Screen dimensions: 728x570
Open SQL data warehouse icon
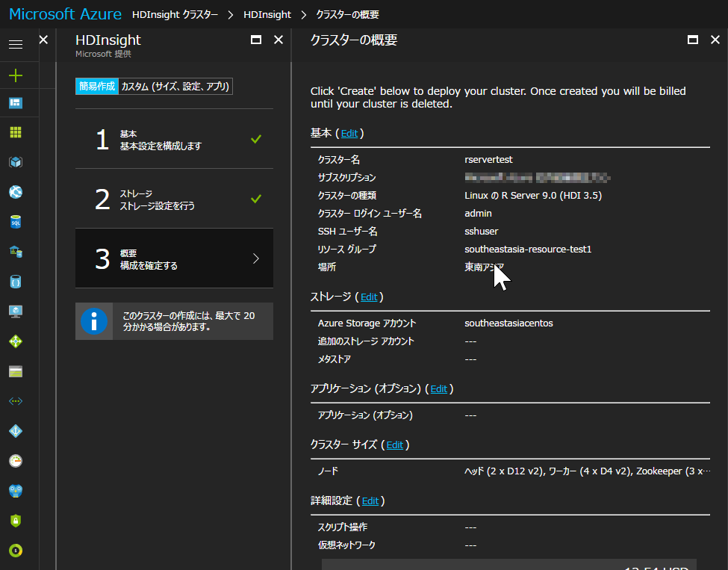pos(16,252)
